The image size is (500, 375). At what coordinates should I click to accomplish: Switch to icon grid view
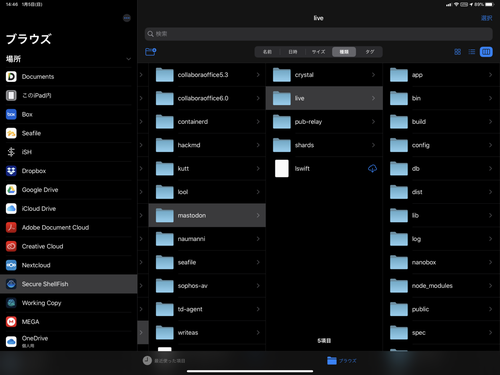tap(458, 52)
